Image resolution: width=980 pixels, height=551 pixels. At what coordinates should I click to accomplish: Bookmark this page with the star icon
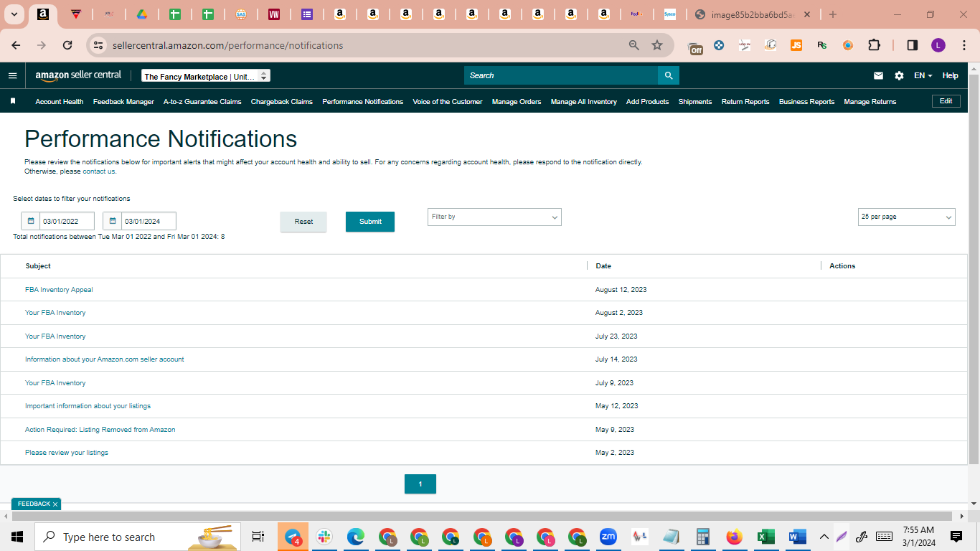coord(657,45)
